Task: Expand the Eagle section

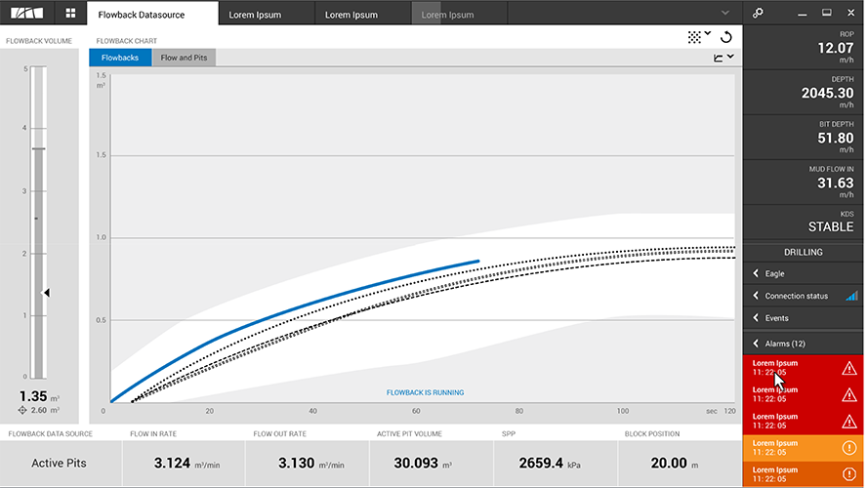Action: [756, 274]
